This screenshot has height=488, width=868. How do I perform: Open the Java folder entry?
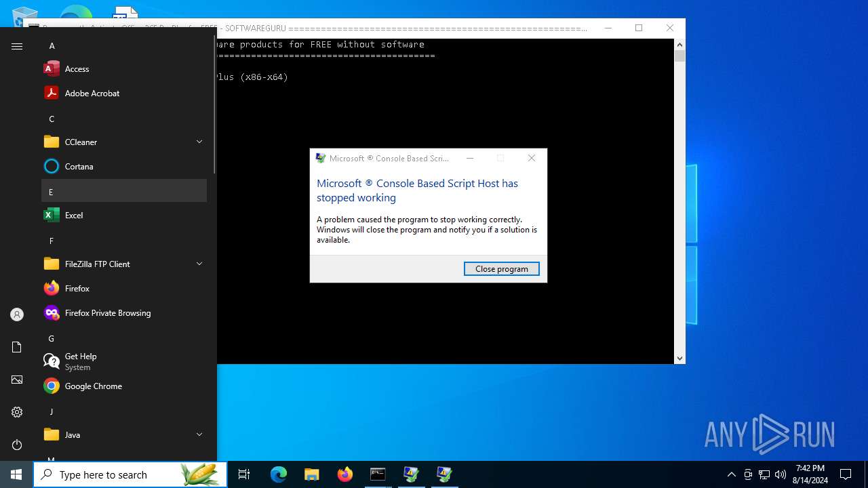(124, 435)
